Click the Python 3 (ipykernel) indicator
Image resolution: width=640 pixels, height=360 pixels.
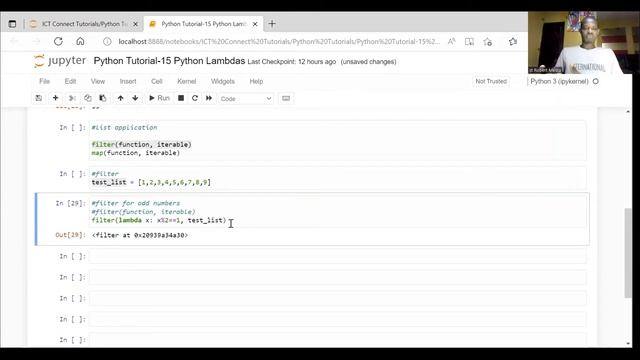click(x=559, y=81)
